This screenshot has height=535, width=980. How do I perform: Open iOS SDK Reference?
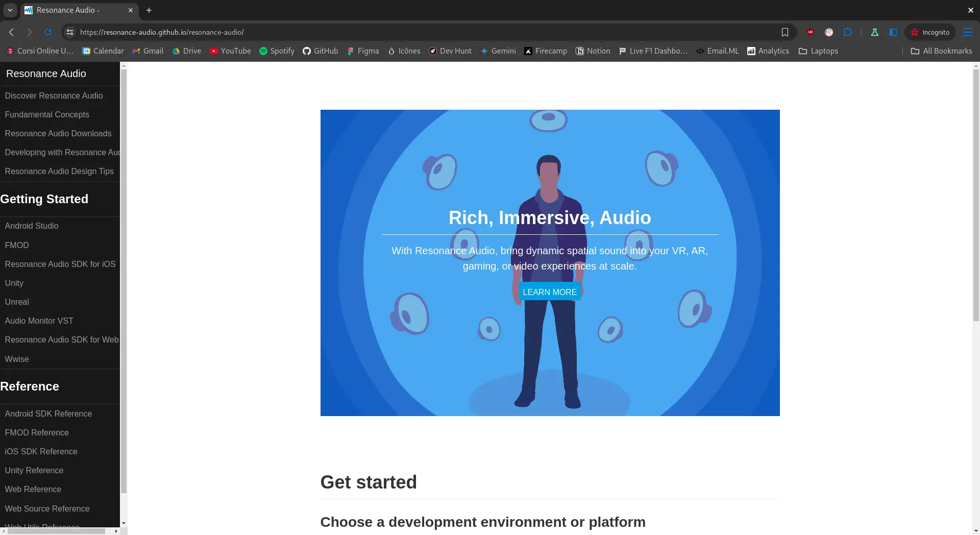pos(41,452)
